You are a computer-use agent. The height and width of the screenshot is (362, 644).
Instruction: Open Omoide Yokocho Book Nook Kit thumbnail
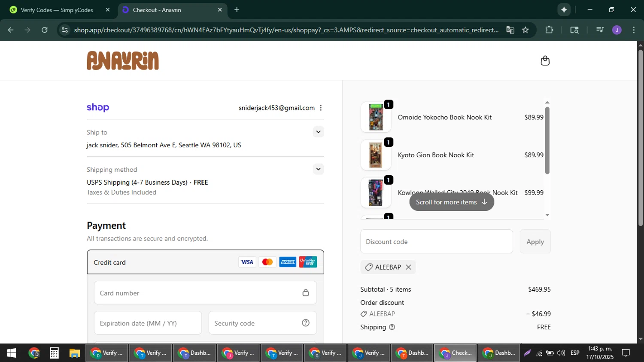pos(376,117)
